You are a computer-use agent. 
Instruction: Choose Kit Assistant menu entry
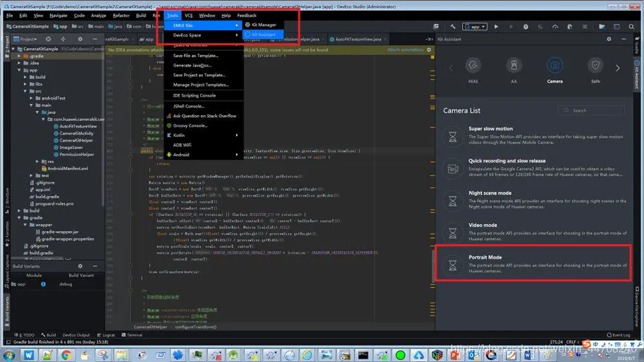pyautogui.click(x=263, y=34)
